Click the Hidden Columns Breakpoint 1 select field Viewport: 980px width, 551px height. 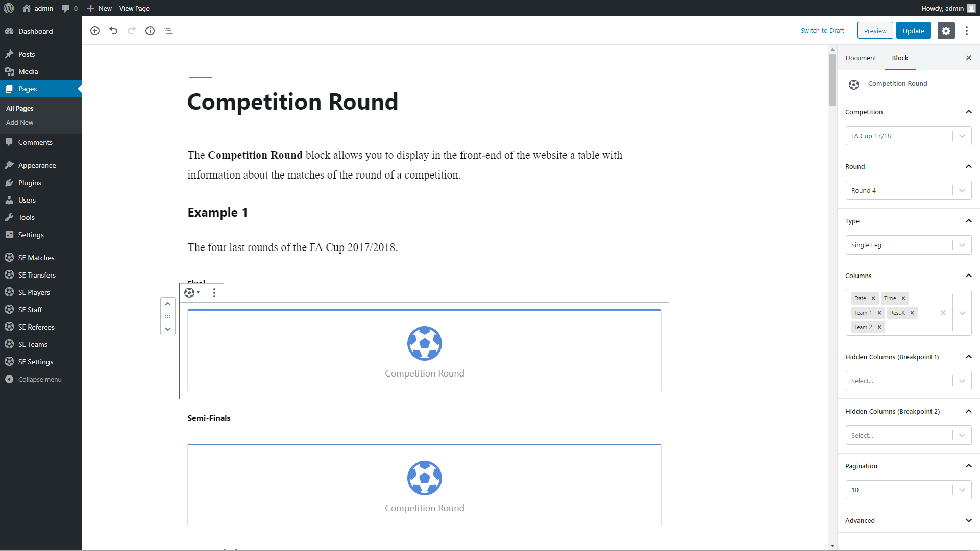pos(899,381)
